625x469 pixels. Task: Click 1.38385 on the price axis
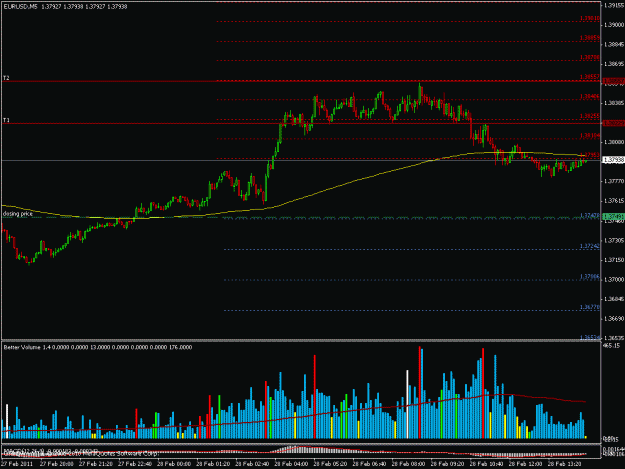614,103
